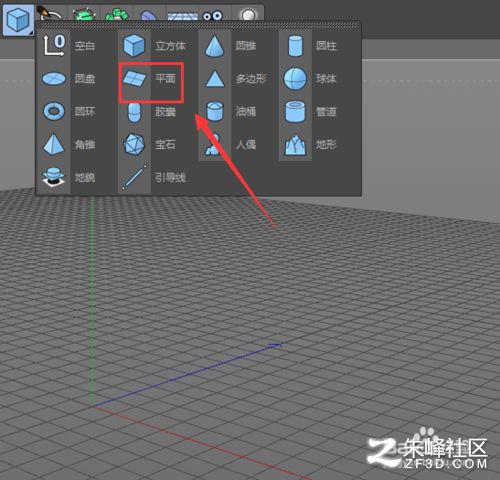Create a Tube (管道) primitive
This screenshot has height=480, width=500.
[x=295, y=111]
